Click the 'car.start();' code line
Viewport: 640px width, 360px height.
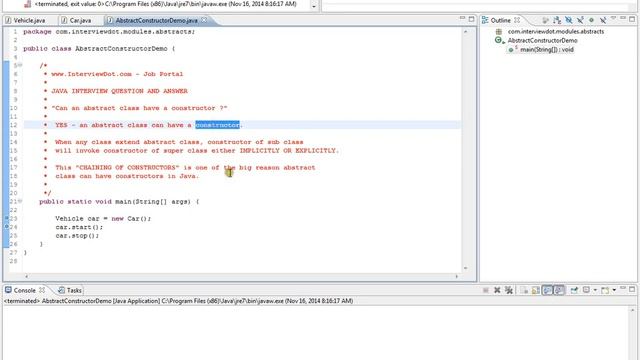(79, 227)
